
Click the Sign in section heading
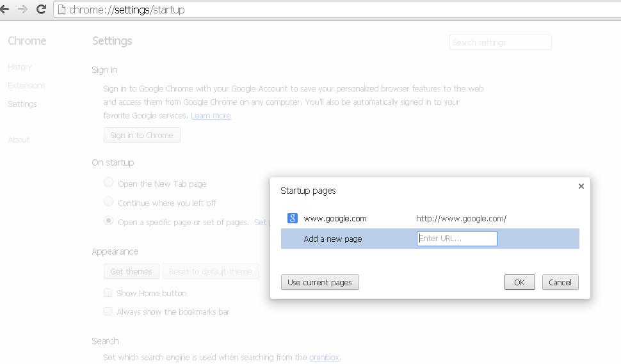coord(104,70)
